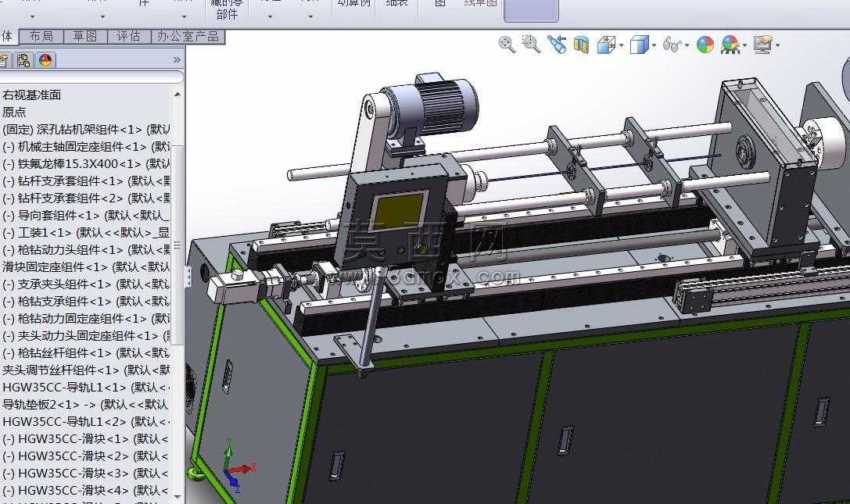Image resolution: width=850 pixels, height=504 pixels.
Task: Expand View Settings dropdown arrow
Action: point(778,45)
